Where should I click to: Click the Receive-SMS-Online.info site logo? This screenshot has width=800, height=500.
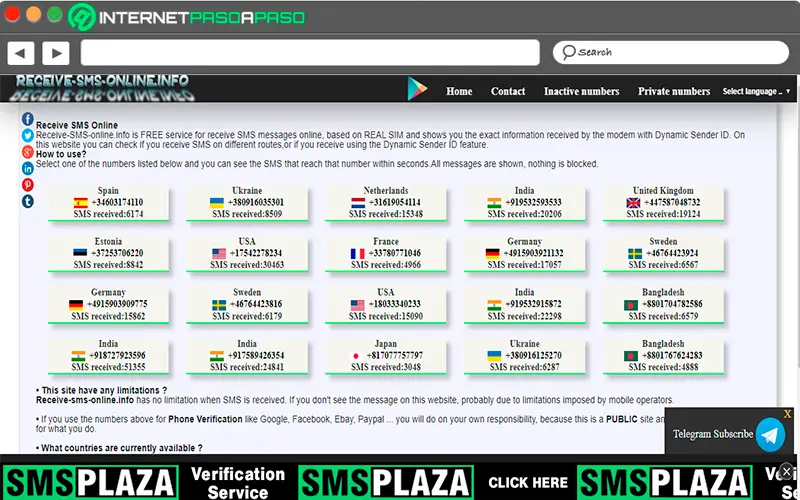[102, 88]
